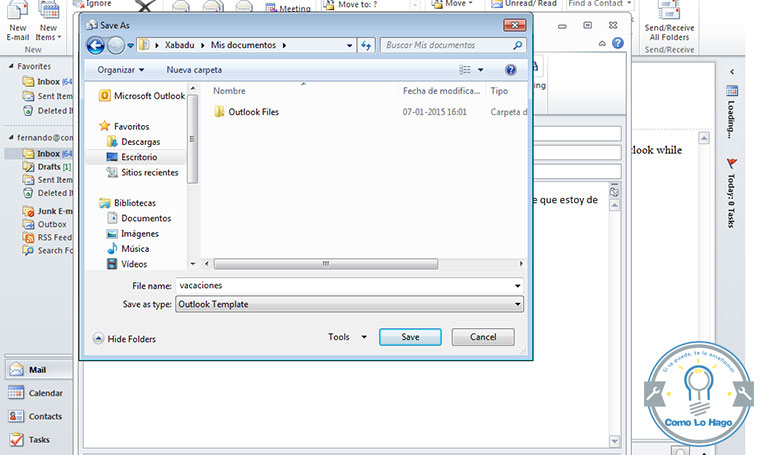The image size is (770, 455).
Task: Click the red flag tasks icon in To-Do bar
Action: (x=732, y=163)
